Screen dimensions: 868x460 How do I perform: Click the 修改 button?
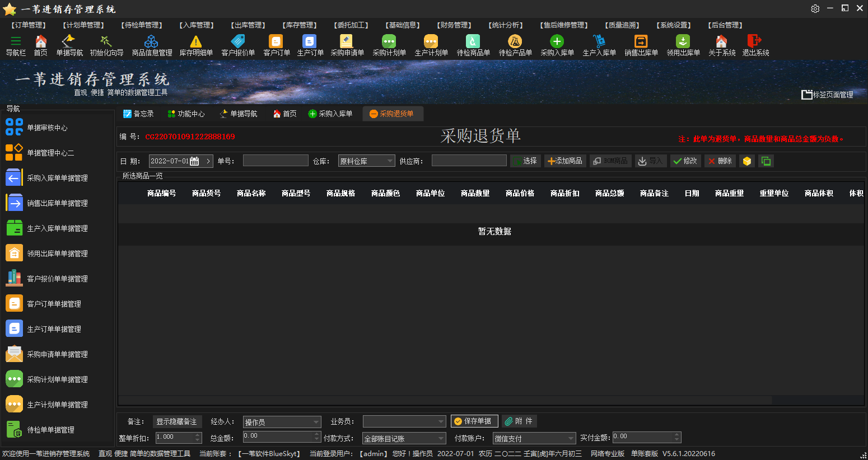point(685,161)
